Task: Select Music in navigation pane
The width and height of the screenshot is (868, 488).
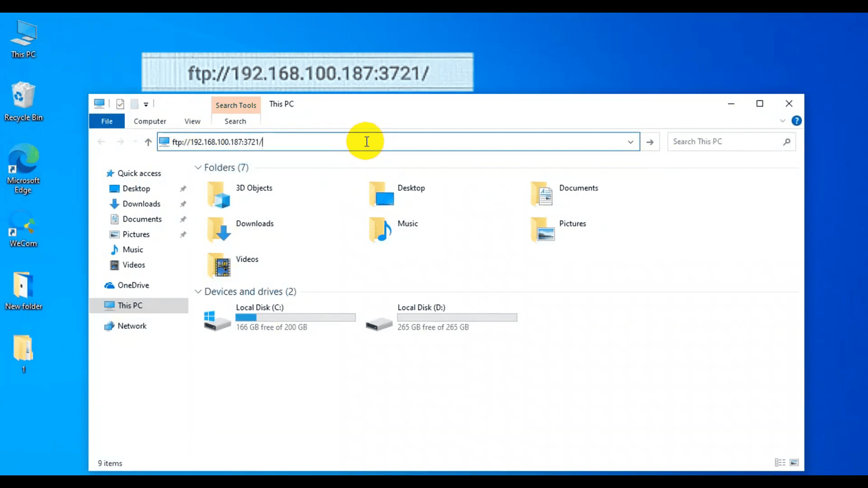Action: 132,249
